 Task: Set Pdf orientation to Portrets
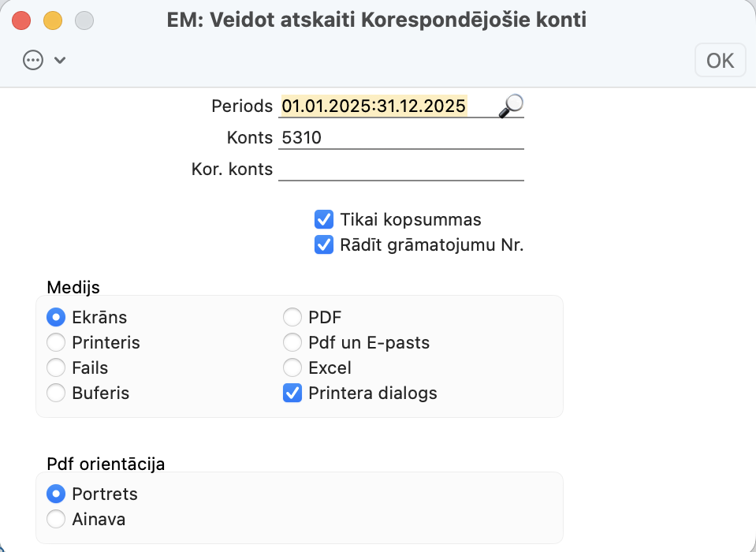(x=56, y=494)
